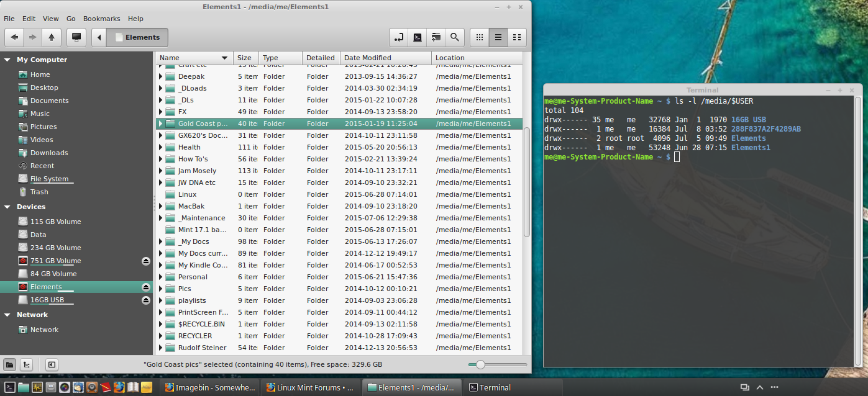Image resolution: width=868 pixels, height=396 pixels.
Task: Open terminal from the file manager toolbar
Action: coord(418,37)
